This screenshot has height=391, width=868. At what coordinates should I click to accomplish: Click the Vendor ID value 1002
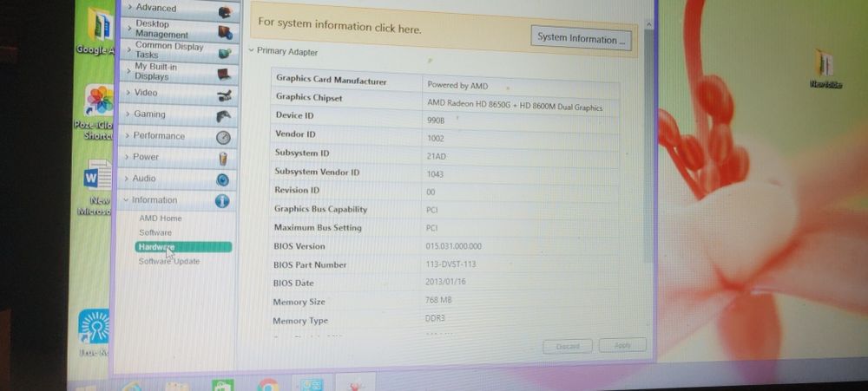(x=435, y=138)
